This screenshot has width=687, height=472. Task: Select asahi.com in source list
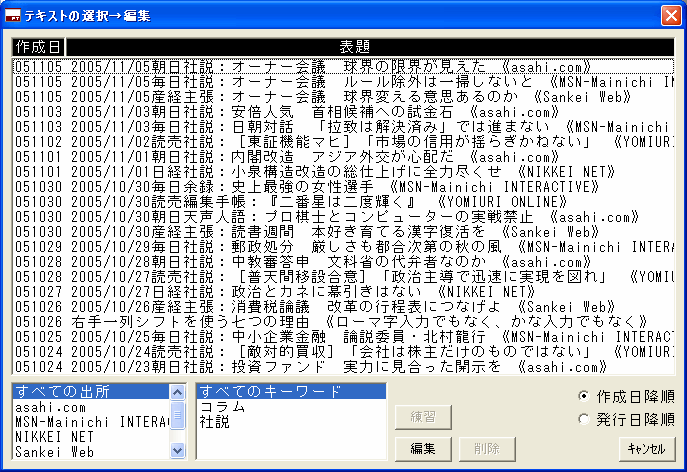pyautogui.click(x=91, y=407)
